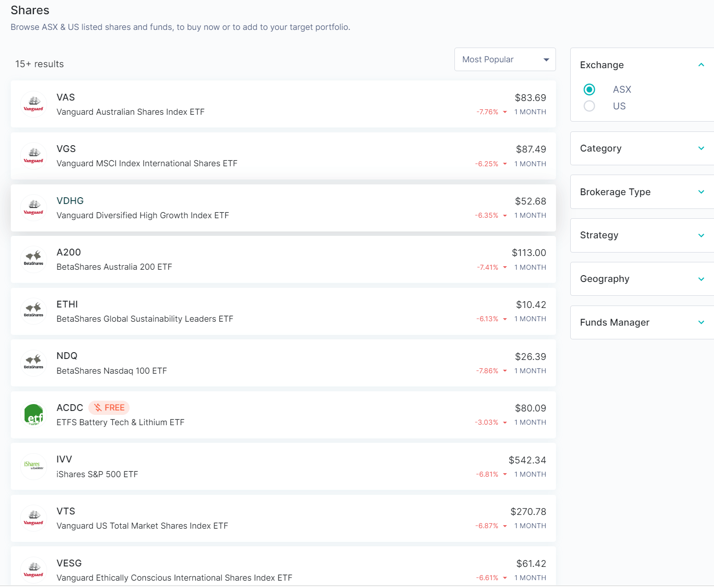Collapse the Exchange filter section
Viewport: 714px width, 588px height.
[701, 65]
